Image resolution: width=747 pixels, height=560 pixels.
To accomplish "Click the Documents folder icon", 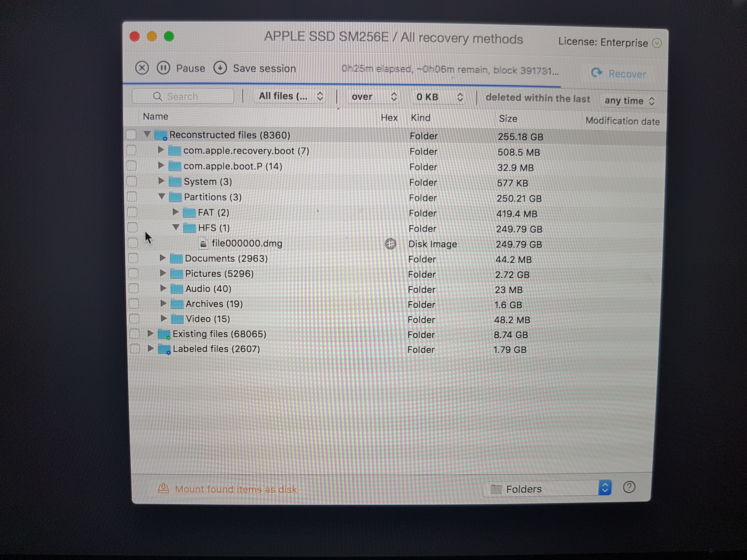I will [176, 259].
